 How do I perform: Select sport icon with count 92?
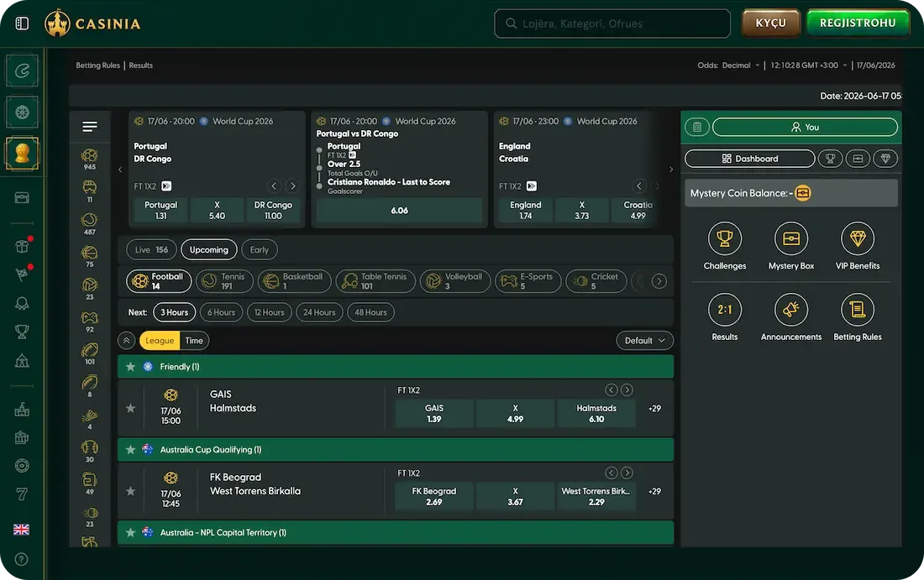click(x=90, y=321)
